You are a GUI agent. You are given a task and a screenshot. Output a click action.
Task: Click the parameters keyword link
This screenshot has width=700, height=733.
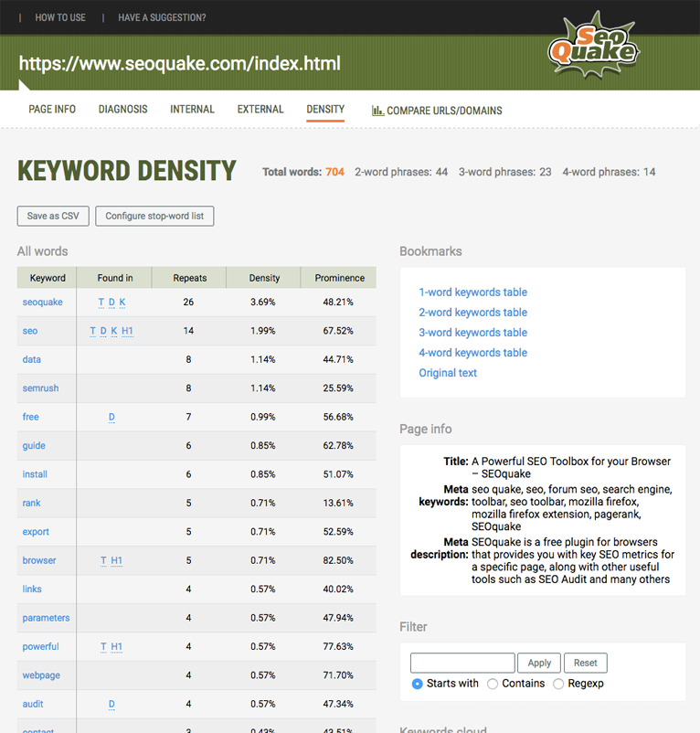coord(47,618)
